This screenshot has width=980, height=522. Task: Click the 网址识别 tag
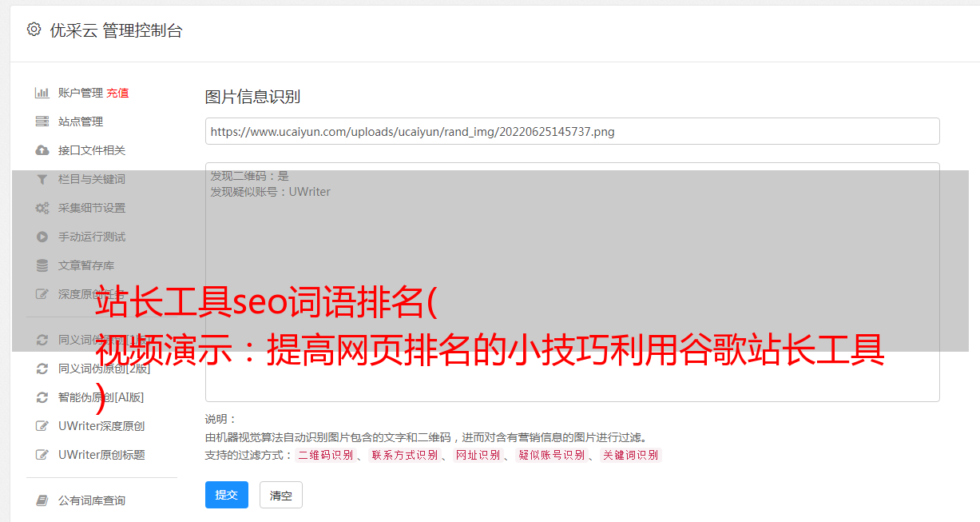click(478, 455)
